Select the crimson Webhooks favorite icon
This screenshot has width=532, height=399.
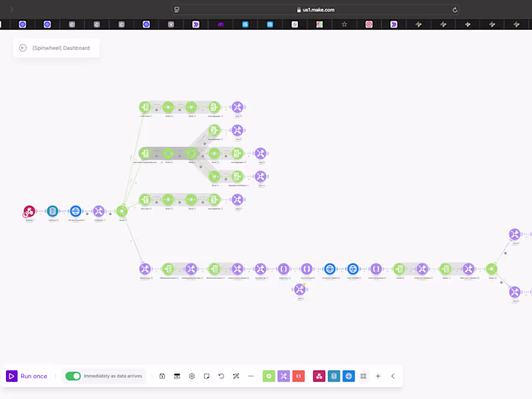(x=319, y=376)
